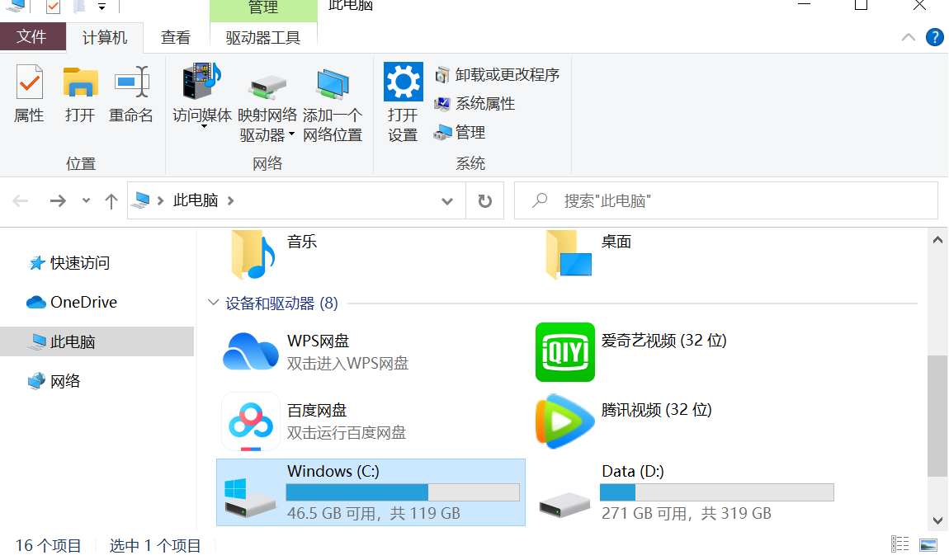Click the 46.5 GB 可用，共 119 GB text

374,514
